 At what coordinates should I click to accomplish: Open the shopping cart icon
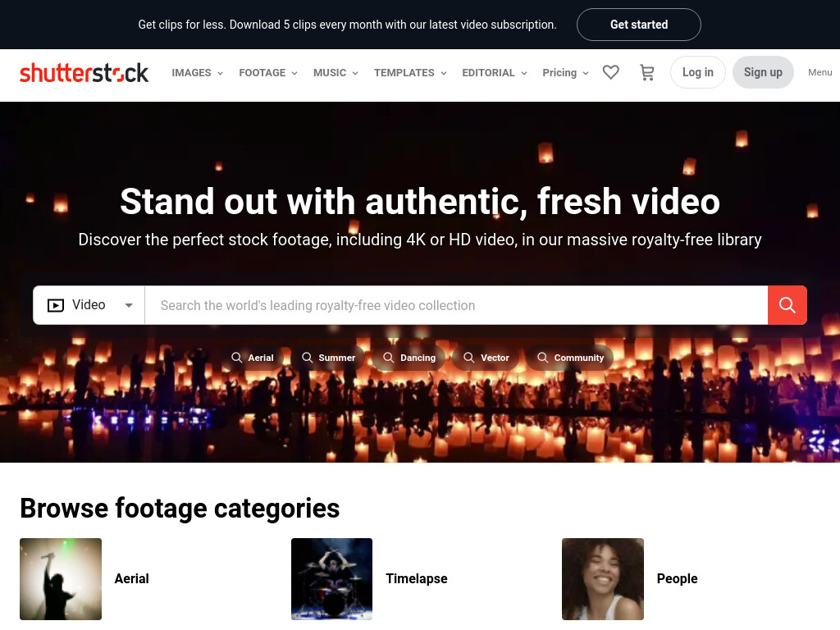tap(647, 72)
